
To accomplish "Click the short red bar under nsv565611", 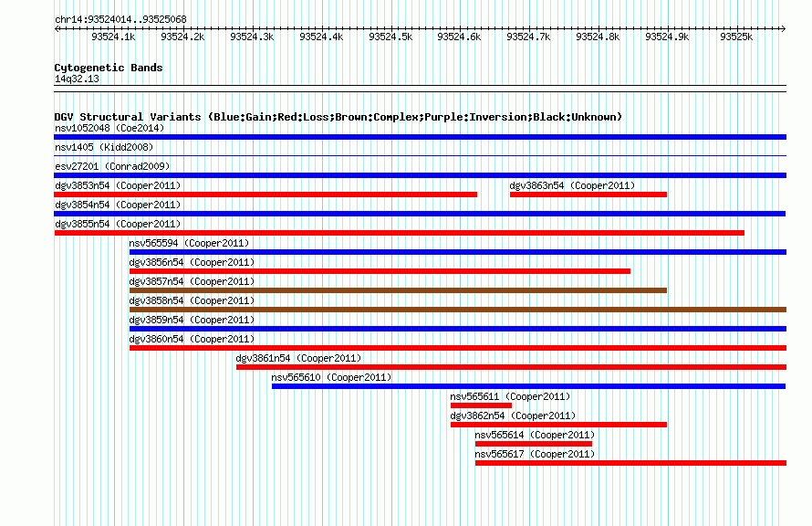I will click(x=481, y=405).
